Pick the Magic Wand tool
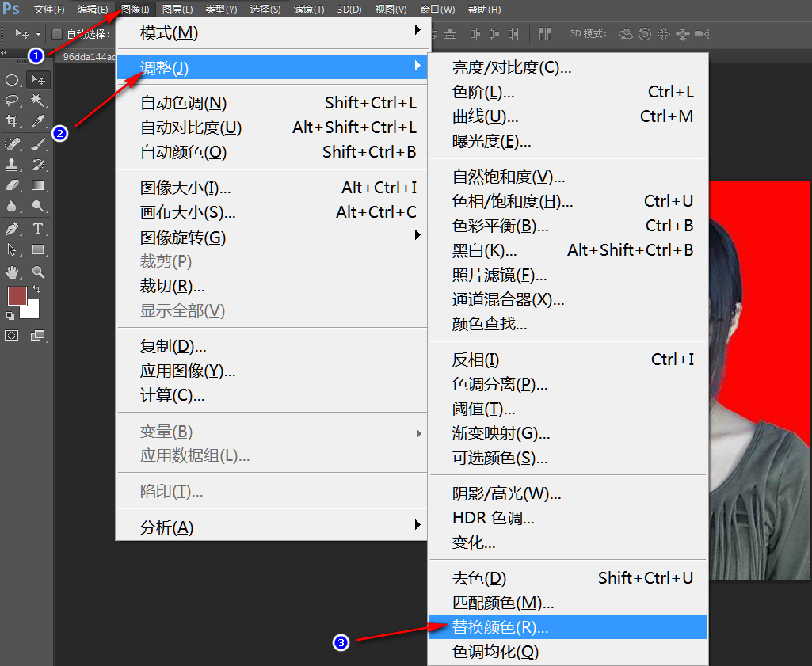Viewport: 812px width, 666px height. pyautogui.click(x=37, y=101)
